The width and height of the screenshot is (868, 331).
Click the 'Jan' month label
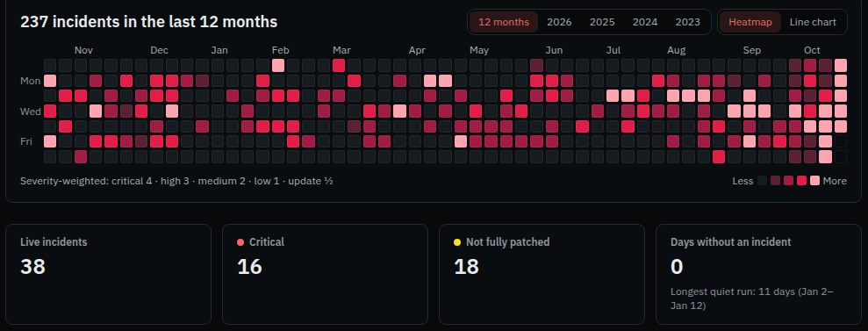point(219,50)
